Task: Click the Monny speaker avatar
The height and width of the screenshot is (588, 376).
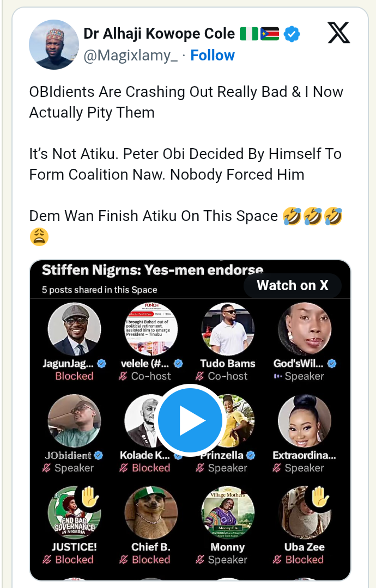Action: (x=228, y=512)
